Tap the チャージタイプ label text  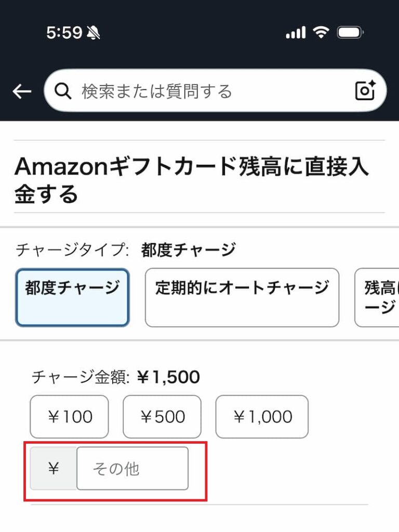(72, 250)
